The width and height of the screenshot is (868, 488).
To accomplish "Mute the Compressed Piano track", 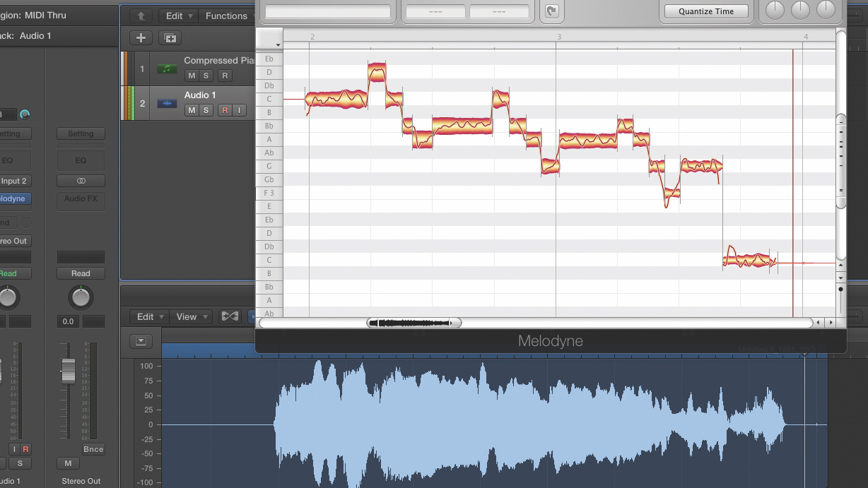I will click(x=192, y=76).
